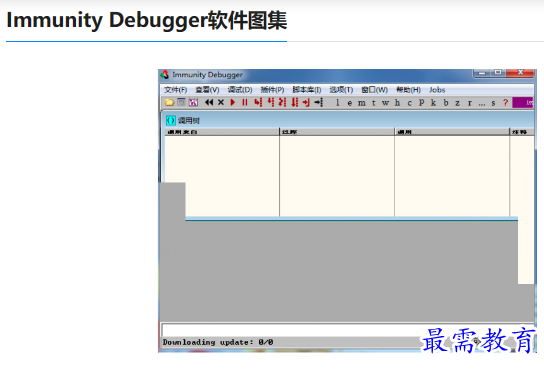Run the program with the red play icon
Image resolution: width=544 pixels, height=372 pixels.
coord(233,102)
